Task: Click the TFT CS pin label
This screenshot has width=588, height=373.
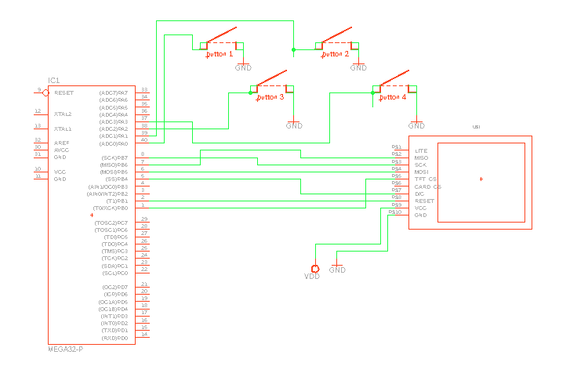Action: (x=426, y=179)
